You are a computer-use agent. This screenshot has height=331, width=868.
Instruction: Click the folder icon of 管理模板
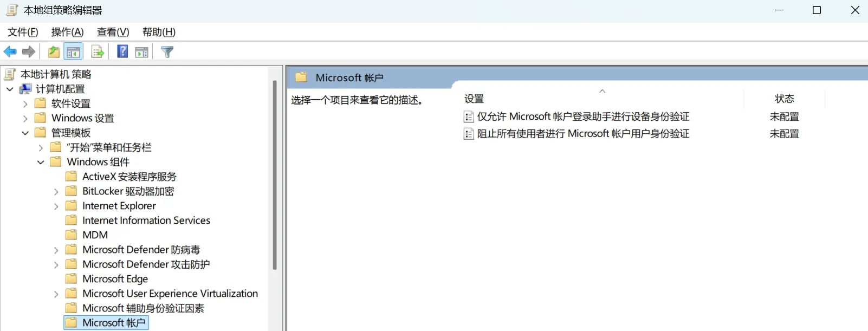[x=40, y=132]
